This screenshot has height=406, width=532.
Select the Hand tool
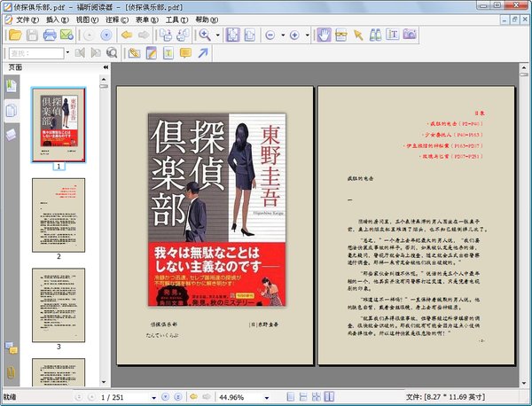point(325,35)
